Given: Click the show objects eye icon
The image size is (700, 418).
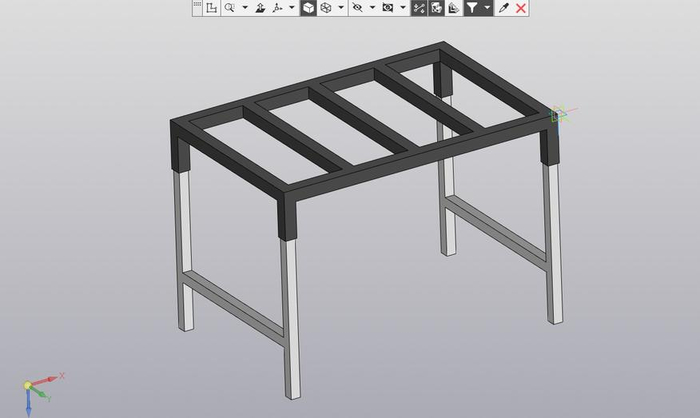Looking at the screenshot, I should (388, 8).
